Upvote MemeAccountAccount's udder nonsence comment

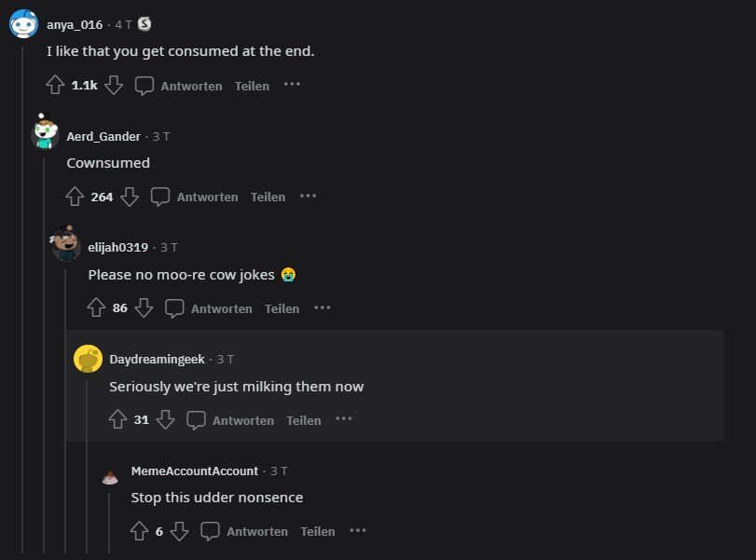[x=140, y=531]
